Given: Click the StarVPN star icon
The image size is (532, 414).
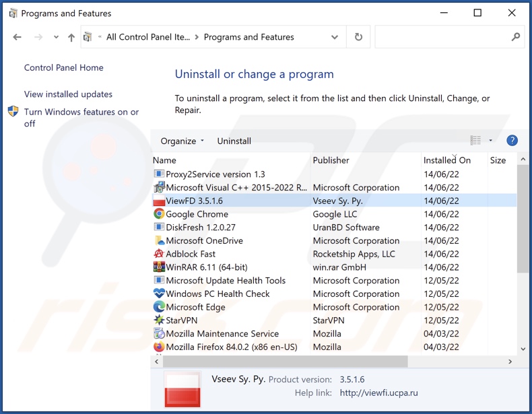Looking at the screenshot, I should [x=159, y=320].
